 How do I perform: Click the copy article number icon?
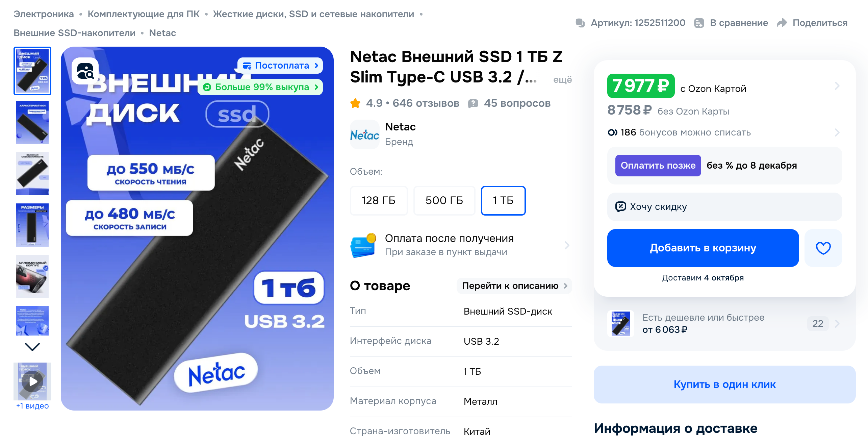click(580, 23)
